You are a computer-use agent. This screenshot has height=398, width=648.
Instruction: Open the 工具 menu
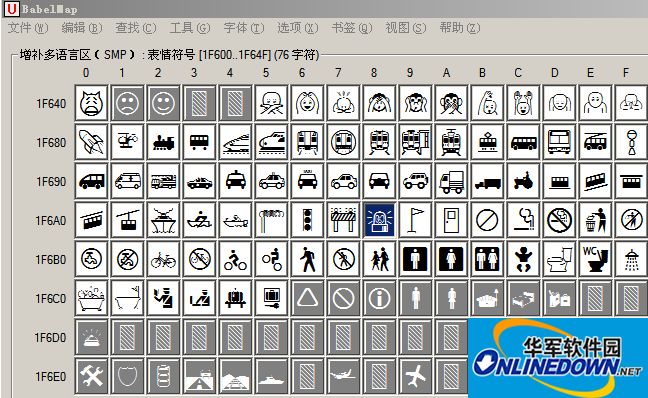pyautogui.click(x=190, y=28)
